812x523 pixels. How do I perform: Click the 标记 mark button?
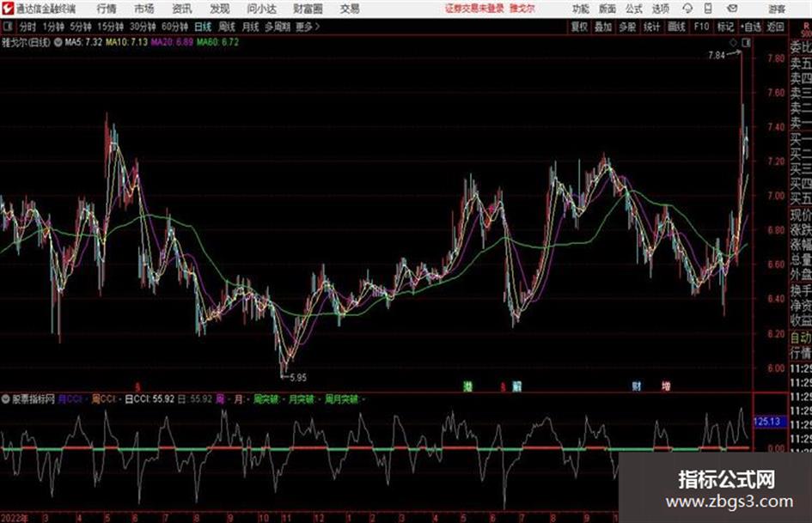725,27
